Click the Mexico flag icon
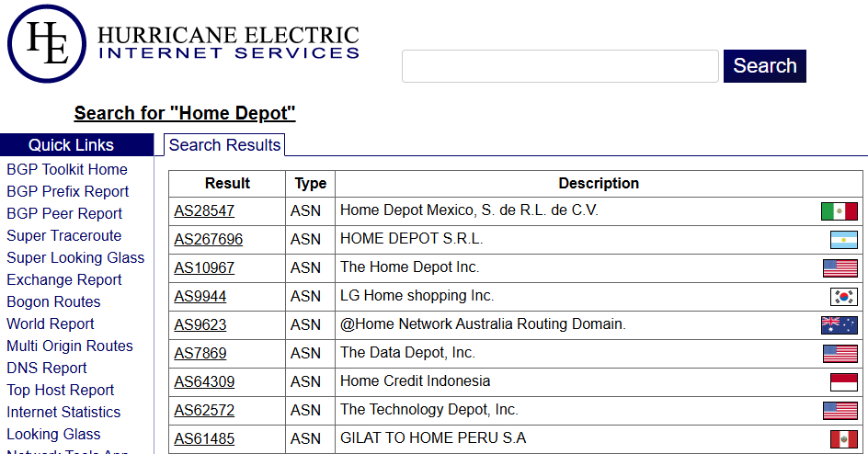The image size is (868, 454). pos(839,211)
